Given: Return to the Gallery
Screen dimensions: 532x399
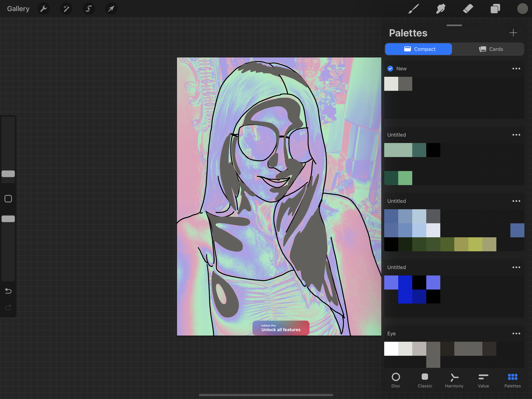Looking at the screenshot, I should tap(18, 9).
